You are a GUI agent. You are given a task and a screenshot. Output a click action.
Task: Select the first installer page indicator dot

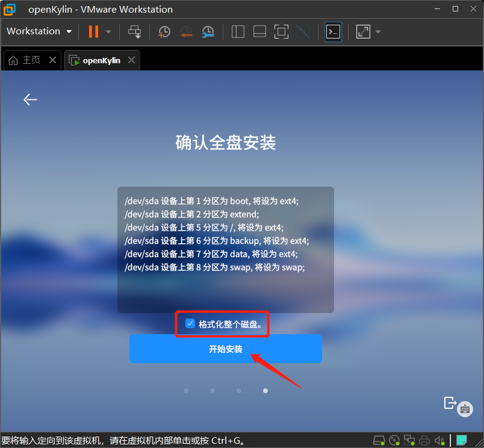pyautogui.click(x=186, y=391)
